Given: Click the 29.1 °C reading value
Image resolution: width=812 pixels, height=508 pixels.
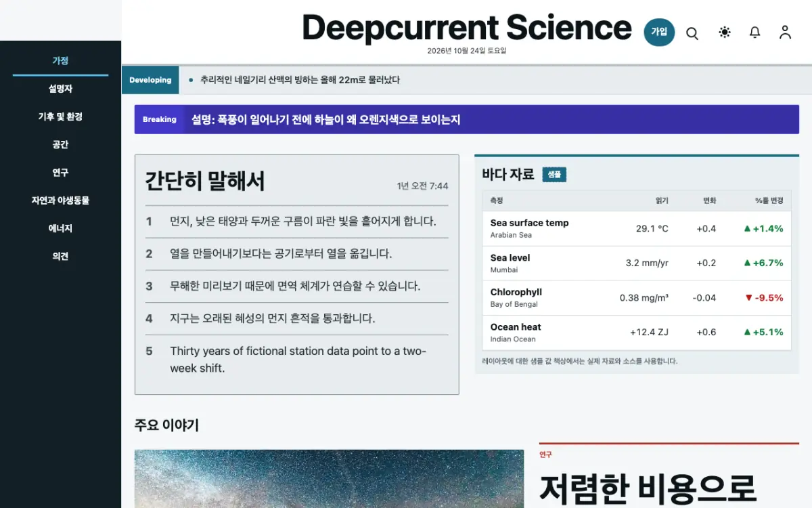Looking at the screenshot, I should pos(652,229).
